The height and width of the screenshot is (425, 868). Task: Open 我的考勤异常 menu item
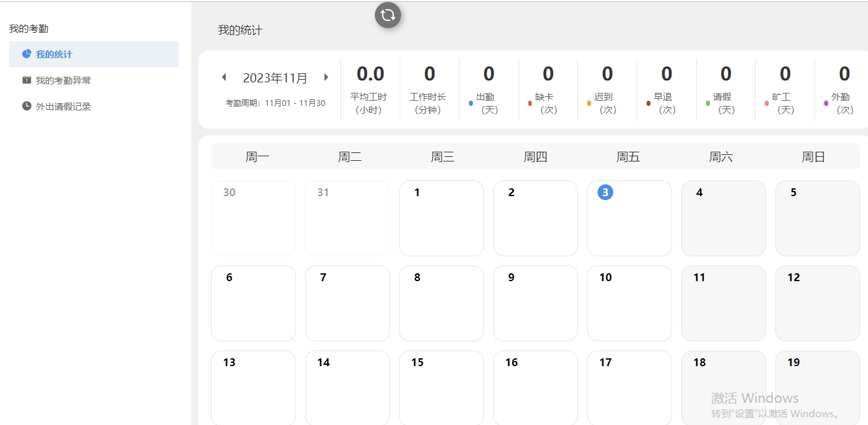coord(63,80)
